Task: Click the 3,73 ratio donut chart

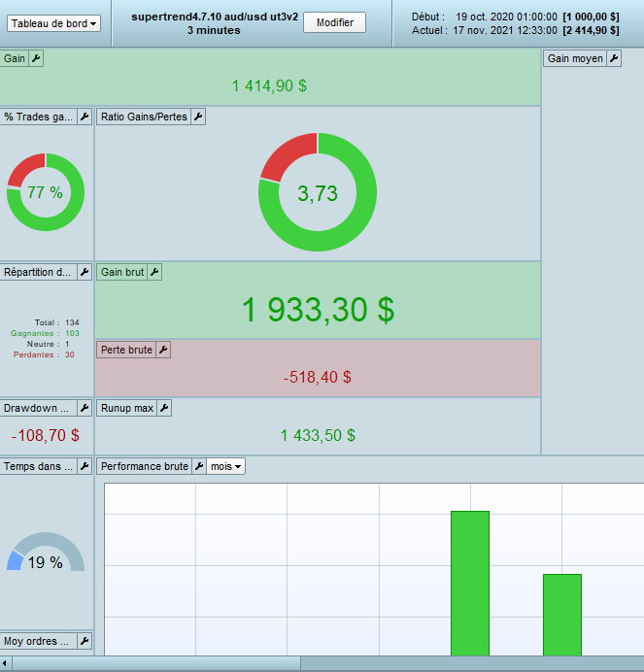Action: coord(318,192)
